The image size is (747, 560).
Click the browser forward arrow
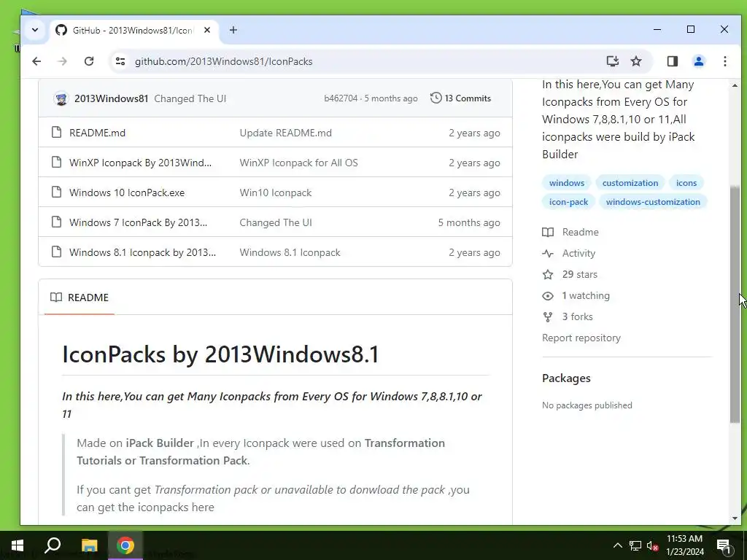coord(63,61)
